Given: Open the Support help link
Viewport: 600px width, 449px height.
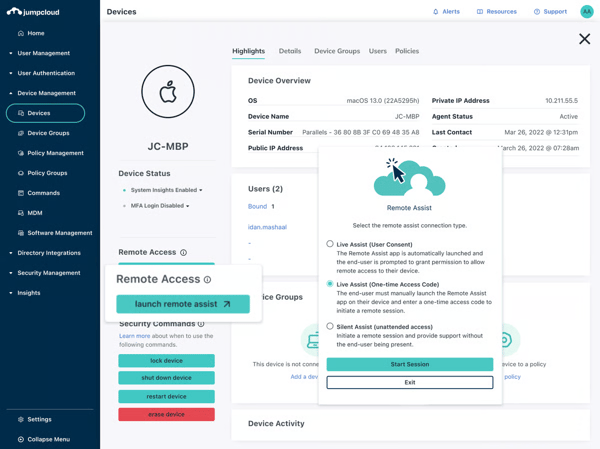Looking at the screenshot, I should click(x=550, y=11).
